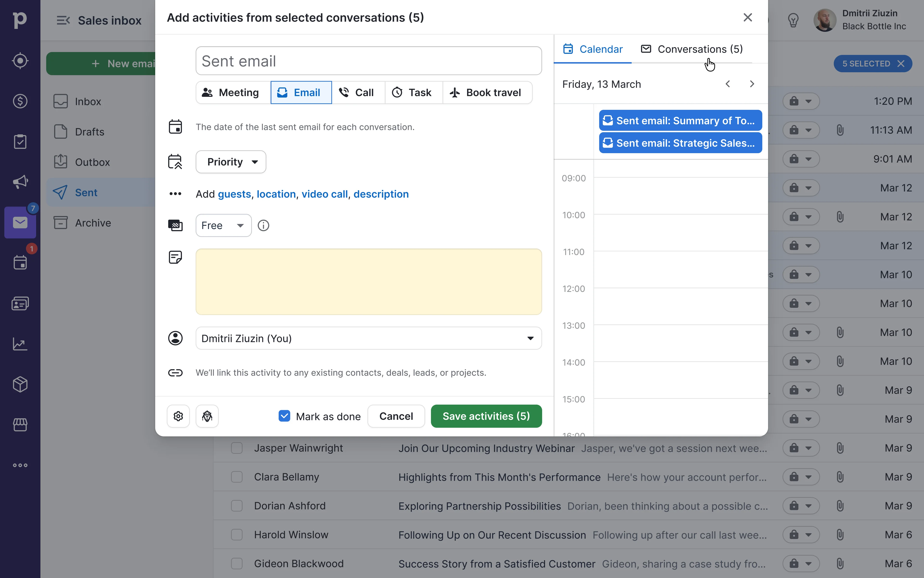Open privacy lock dropdown in Jasper Wainwright row
The height and width of the screenshot is (578, 924).
801,448
